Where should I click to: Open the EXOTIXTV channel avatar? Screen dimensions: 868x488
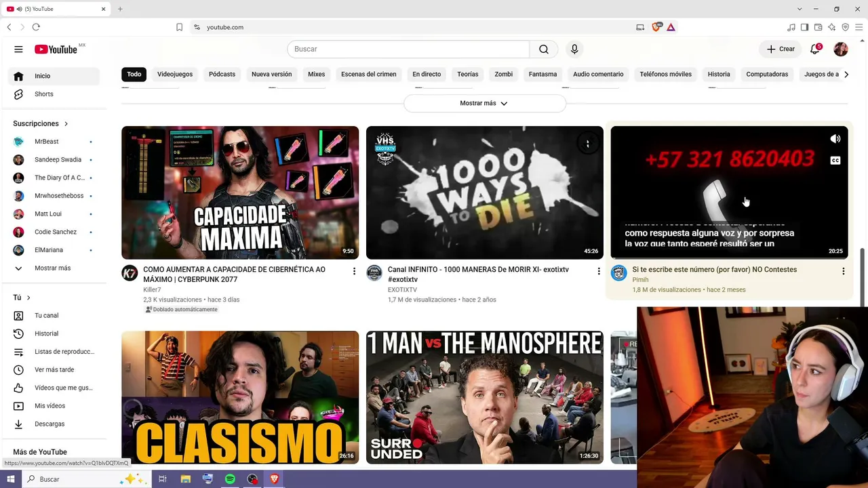coord(374,273)
